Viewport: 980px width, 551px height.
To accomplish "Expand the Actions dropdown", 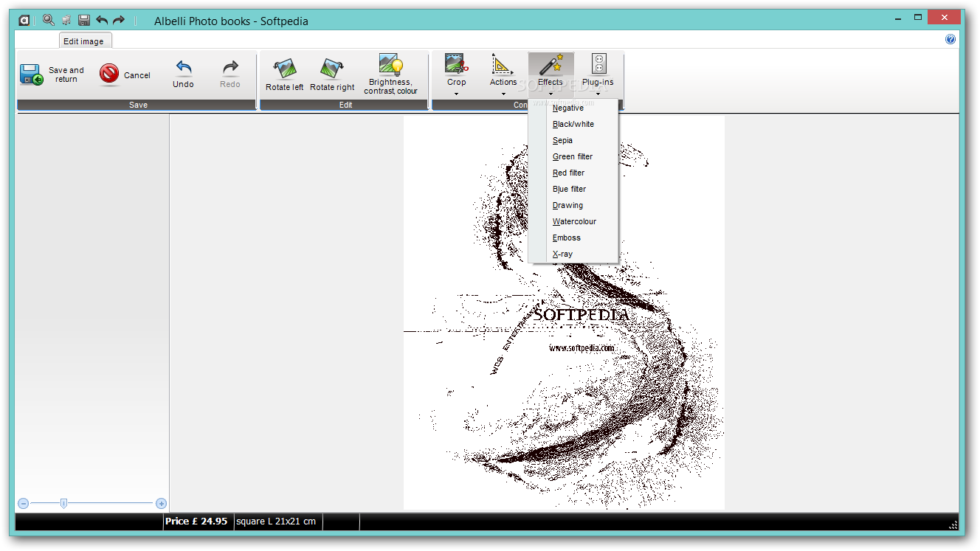I will coord(503,74).
